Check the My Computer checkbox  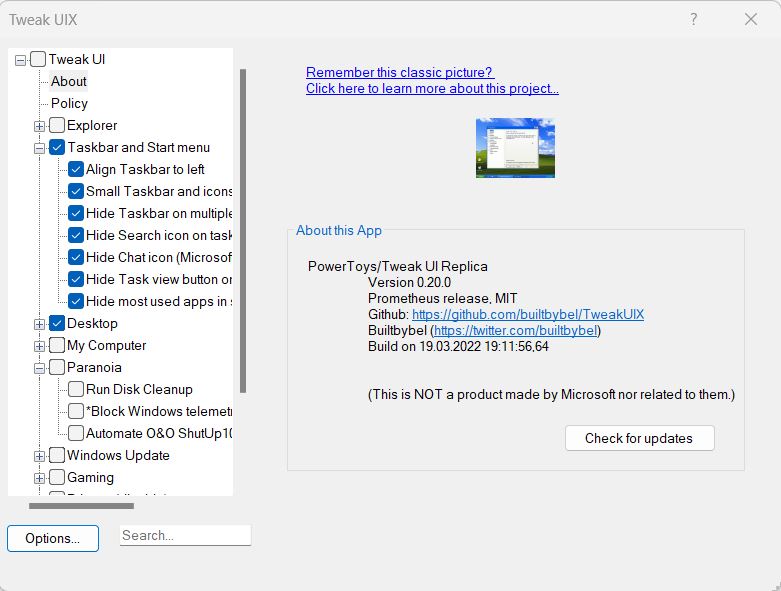pyautogui.click(x=57, y=345)
